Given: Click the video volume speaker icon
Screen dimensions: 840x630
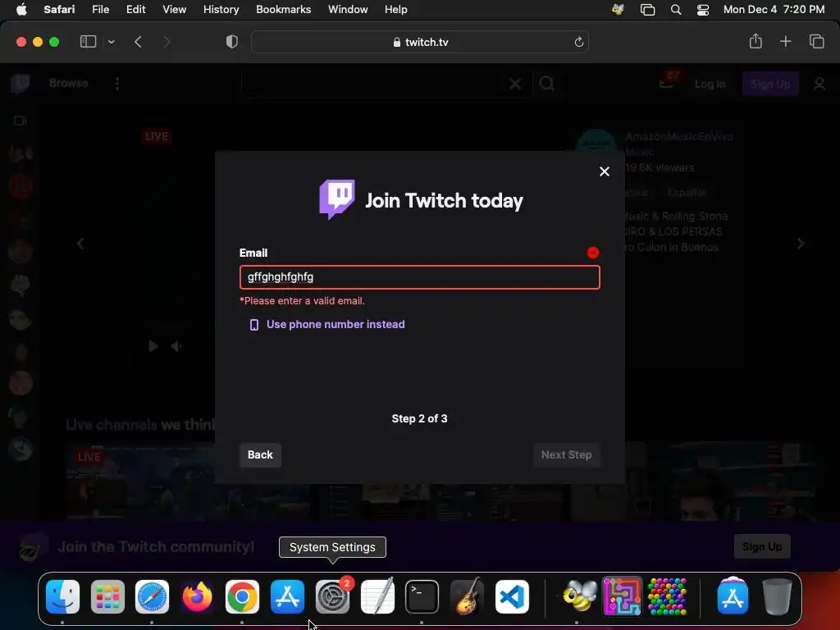Looking at the screenshot, I should click(x=176, y=347).
